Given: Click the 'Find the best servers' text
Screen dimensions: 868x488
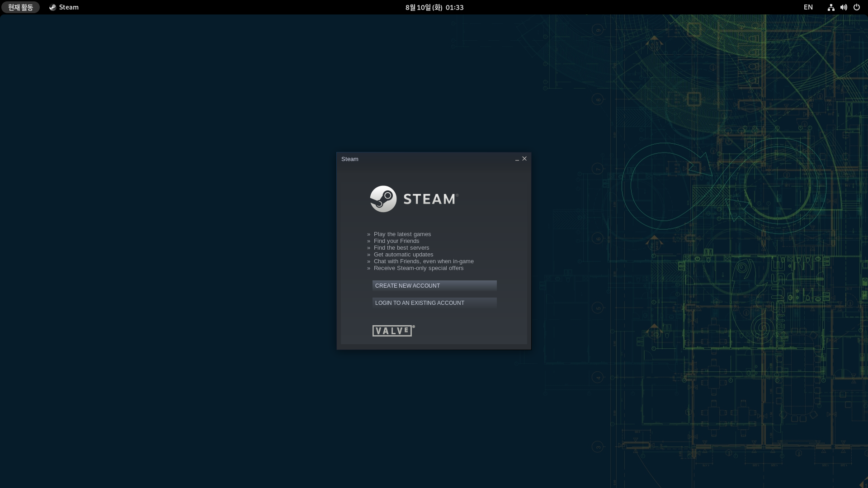Looking at the screenshot, I should (401, 248).
